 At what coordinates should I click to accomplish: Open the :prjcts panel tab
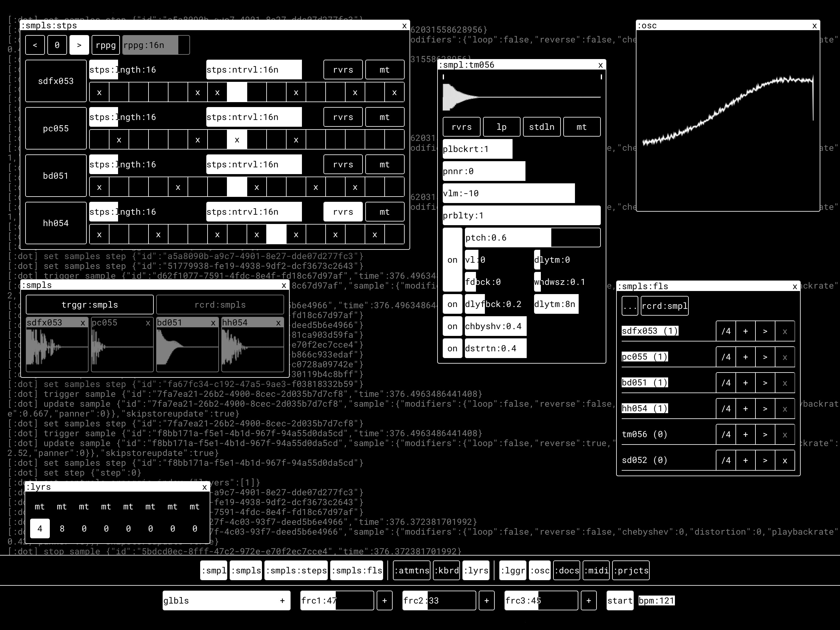631,570
